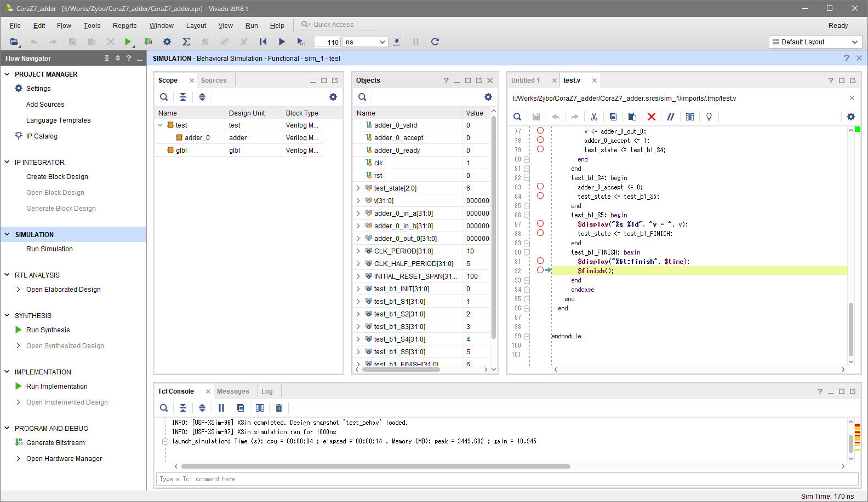Open the Scope panel settings gear
The height and width of the screenshot is (502, 868).
(333, 97)
